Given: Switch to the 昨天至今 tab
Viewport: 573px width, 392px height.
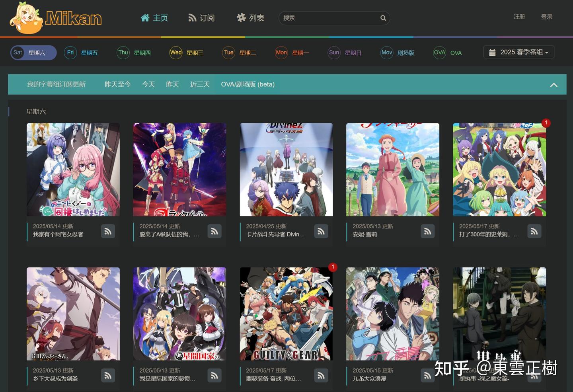Looking at the screenshot, I should click(117, 84).
